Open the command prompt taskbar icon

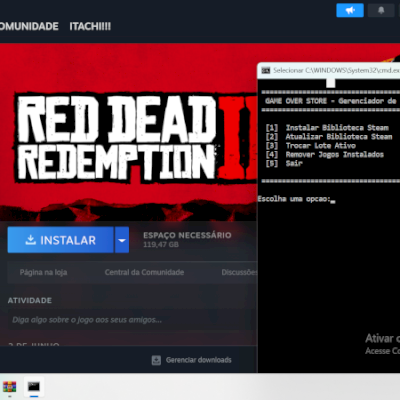[x=34, y=386]
